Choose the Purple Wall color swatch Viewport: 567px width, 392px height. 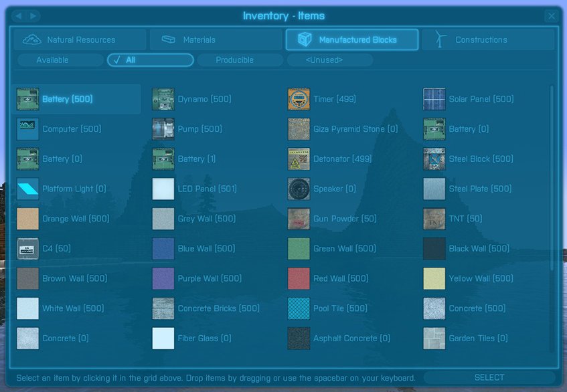[163, 279]
